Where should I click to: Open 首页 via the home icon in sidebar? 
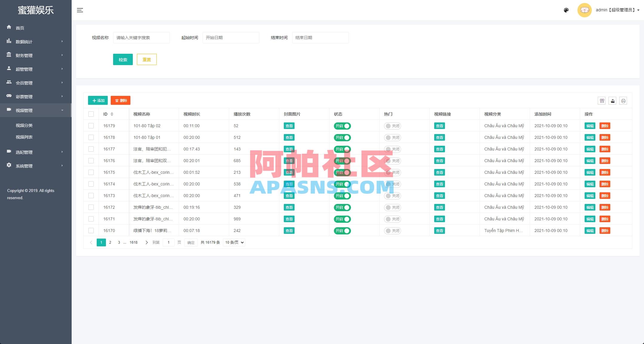pyautogui.click(x=9, y=27)
